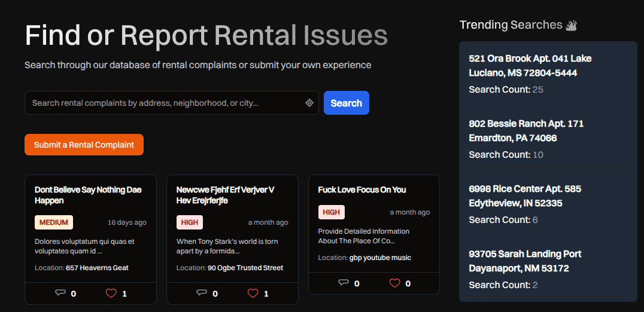Open the Dont Believe Say Nothing Dae Happen title

point(88,195)
